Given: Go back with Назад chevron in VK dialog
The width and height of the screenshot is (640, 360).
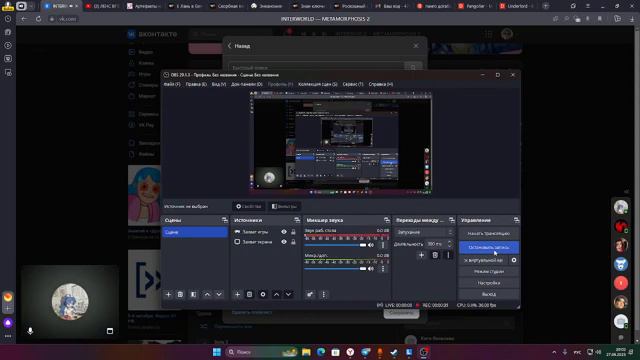Looking at the screenshot, I should point(229,46).
